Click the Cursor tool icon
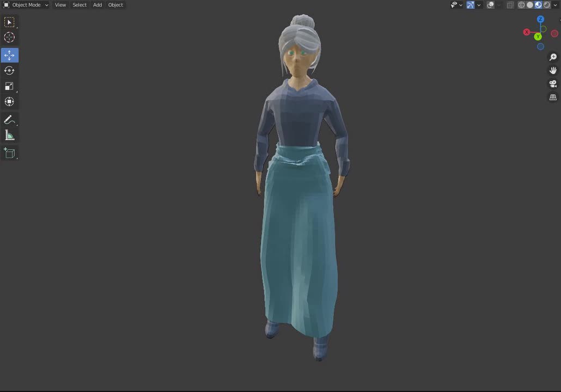The image size is (561, 392). click(9, 37)
